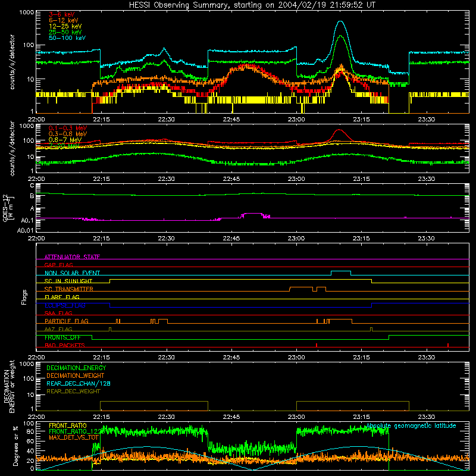Click the DECIMATION ENERGY or weight axis label

tap(9, 386)
